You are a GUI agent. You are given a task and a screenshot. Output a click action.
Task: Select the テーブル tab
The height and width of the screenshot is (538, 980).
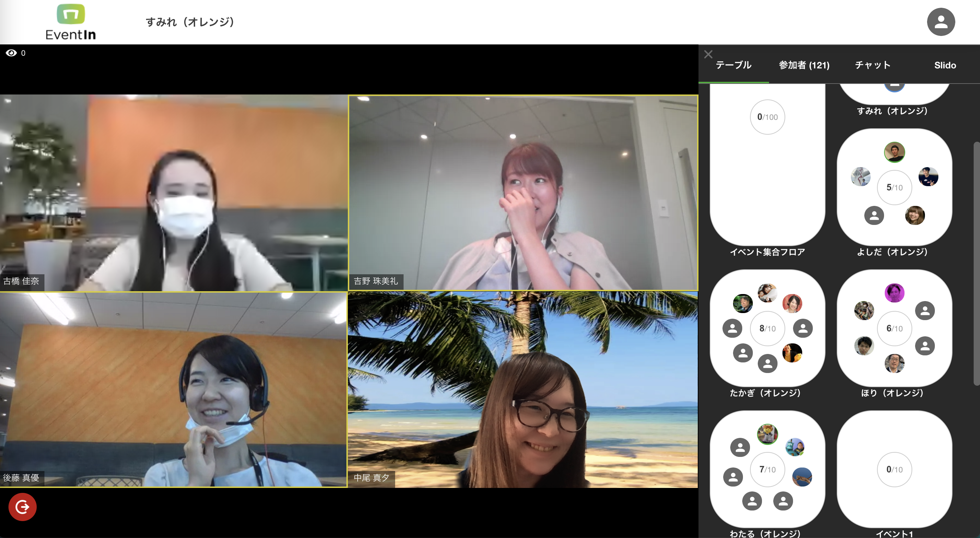tap(733, 65)
